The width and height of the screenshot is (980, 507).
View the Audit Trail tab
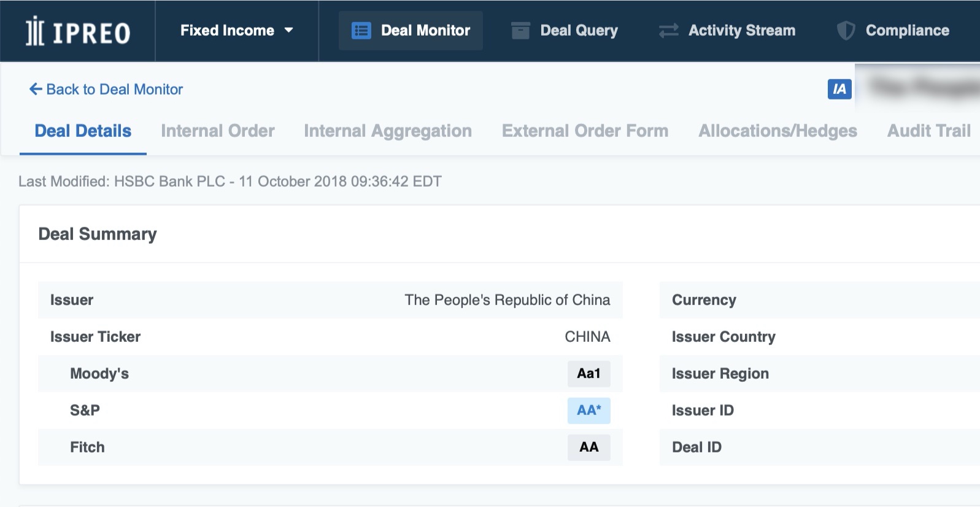coord(928,131)
